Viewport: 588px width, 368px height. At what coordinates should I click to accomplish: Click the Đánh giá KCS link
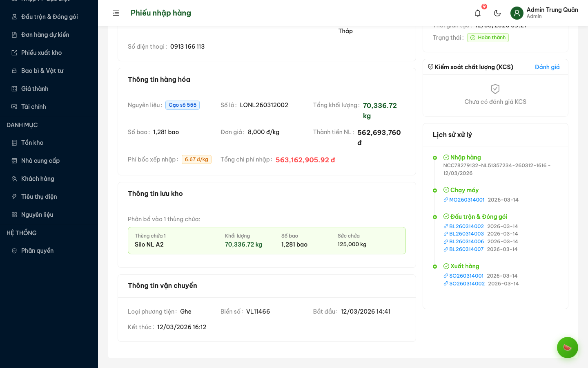point(547,67)
